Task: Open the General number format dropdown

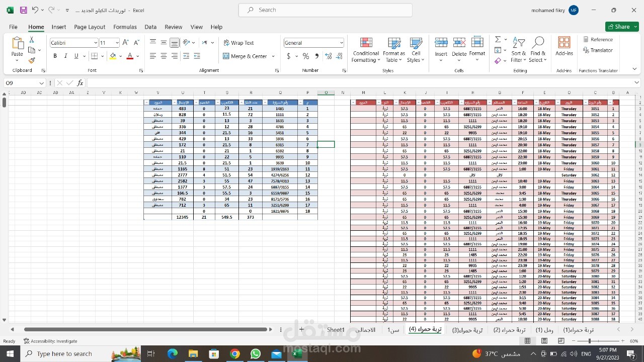Action: (341, 43)
